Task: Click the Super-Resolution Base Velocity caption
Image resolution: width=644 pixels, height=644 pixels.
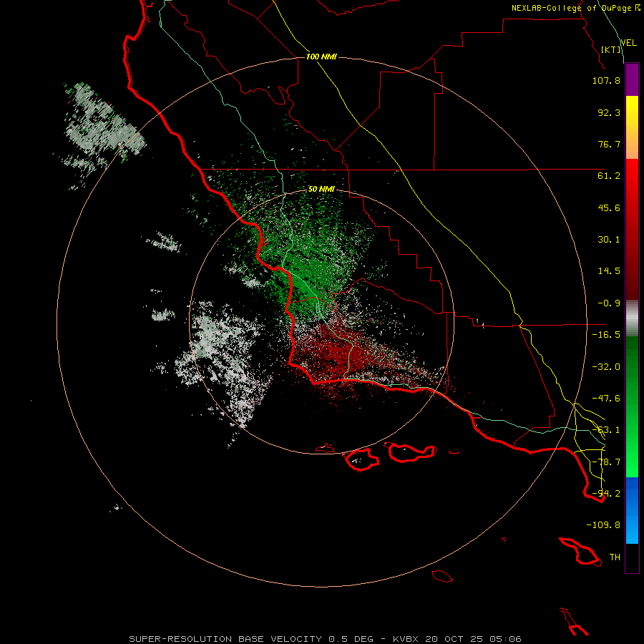Action: pyautogui.click(x=326, y=639)
